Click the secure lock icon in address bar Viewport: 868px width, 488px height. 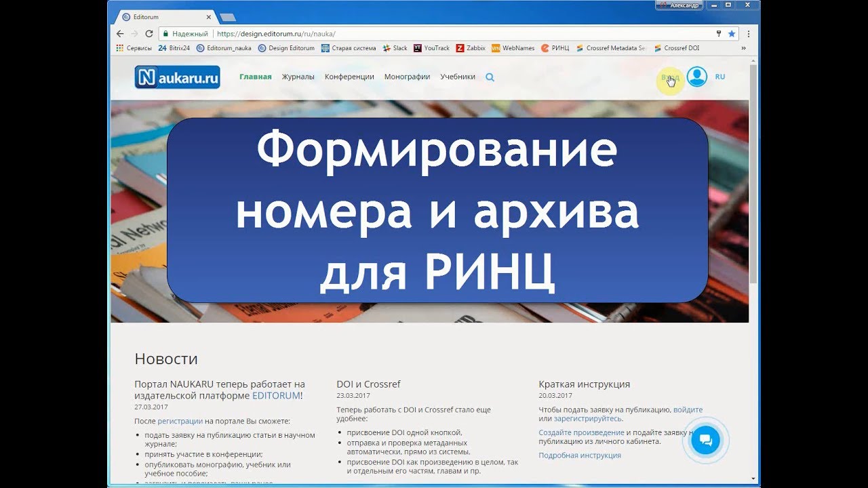(165, 33)
